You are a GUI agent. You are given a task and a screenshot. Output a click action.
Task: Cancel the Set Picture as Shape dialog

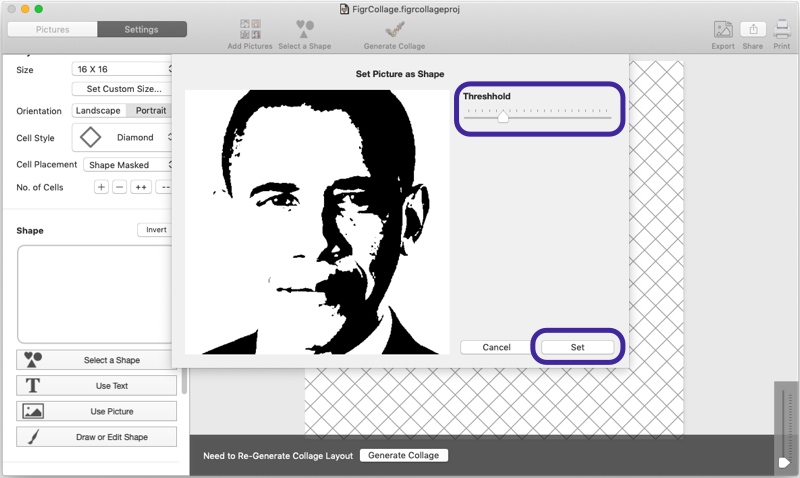click(496, 347)
